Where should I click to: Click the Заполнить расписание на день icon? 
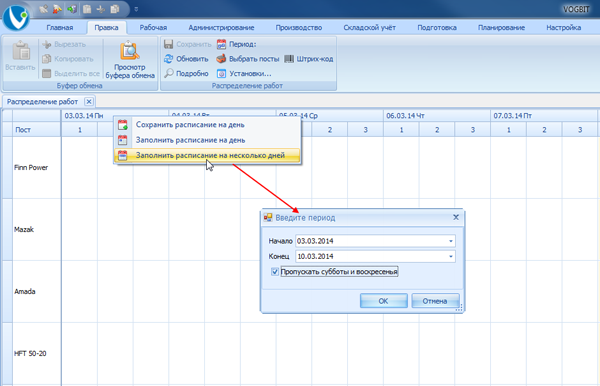click(122, 140)
